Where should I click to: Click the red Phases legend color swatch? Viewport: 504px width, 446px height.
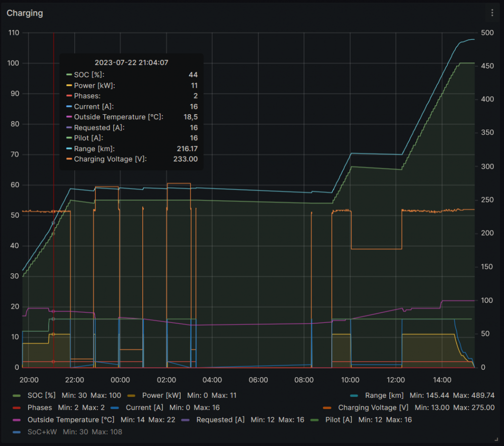16,408
